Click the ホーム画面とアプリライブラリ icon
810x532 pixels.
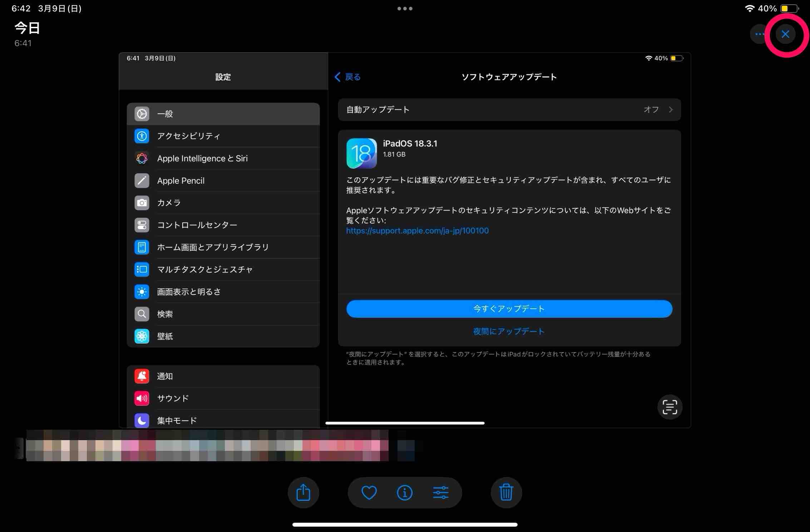coord(142,247)
